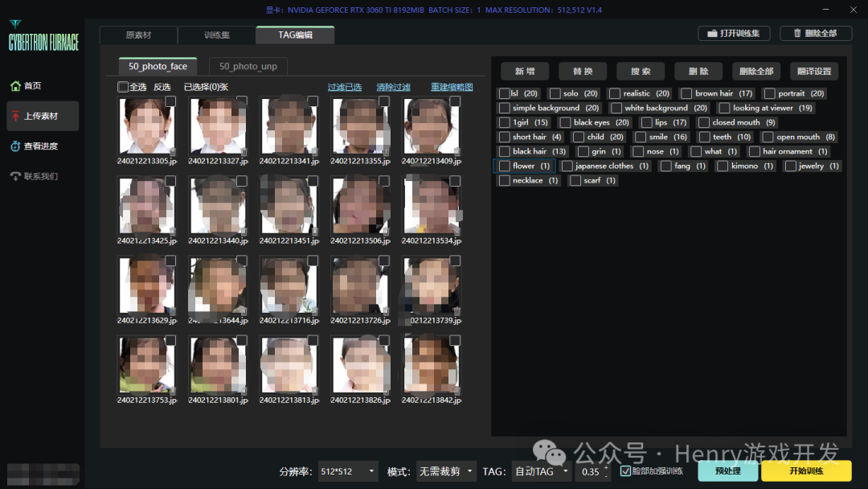Check the short hair (4) tag
The height and width of the screenshot is (489, 868).
click(x=504, y=137)
